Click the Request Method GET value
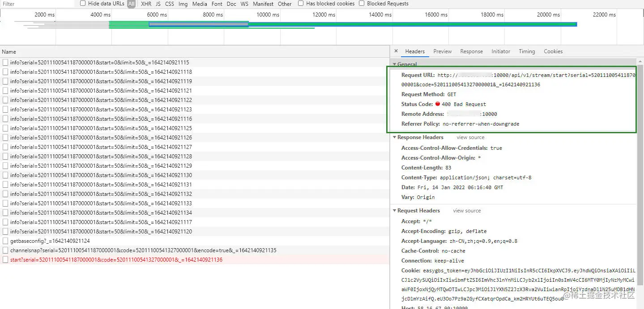The height and width of the screenshot is (309, 644). 452,94
